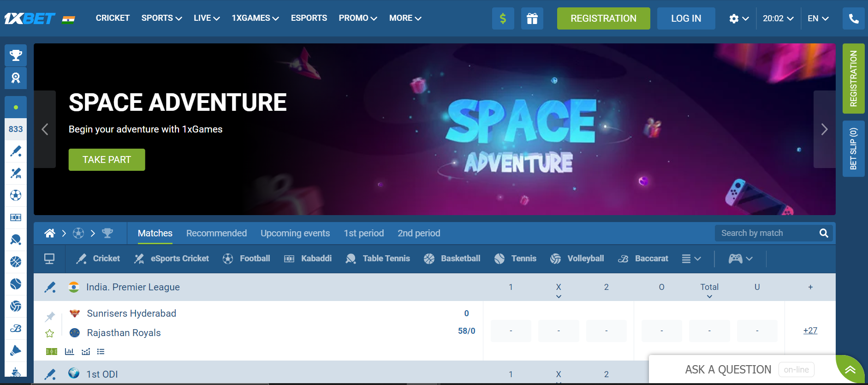This screenshot has width=868, height=385.
Task: Click the search magnifier icon
Action: [x=824, y=233]
